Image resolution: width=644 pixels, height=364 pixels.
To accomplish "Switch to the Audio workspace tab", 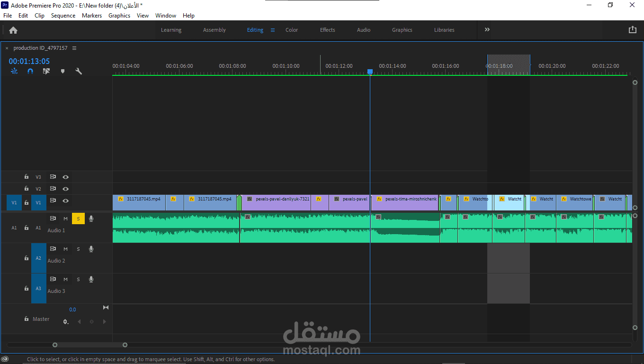I will [x=364, y=30].
